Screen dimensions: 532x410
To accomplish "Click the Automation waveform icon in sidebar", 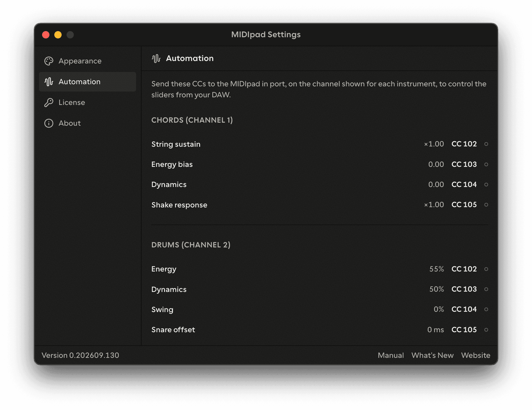I will click(x=49, y=82).
